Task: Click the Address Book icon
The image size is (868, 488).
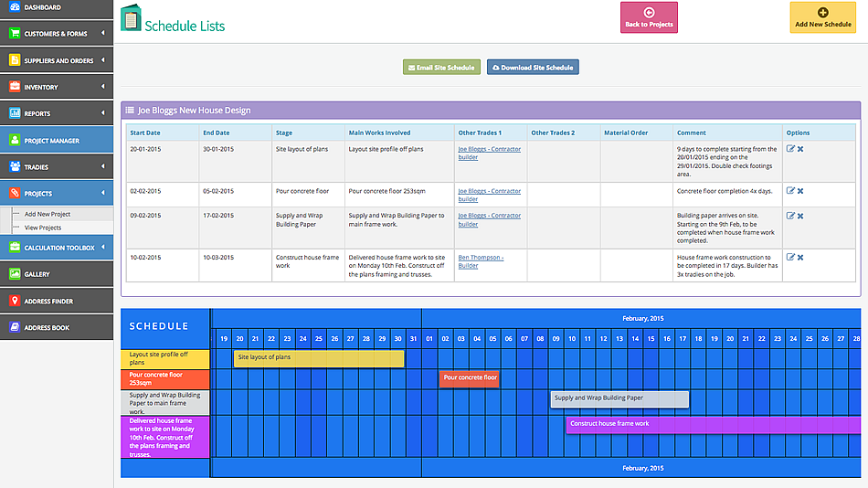Action: click(x=15, y=327)
